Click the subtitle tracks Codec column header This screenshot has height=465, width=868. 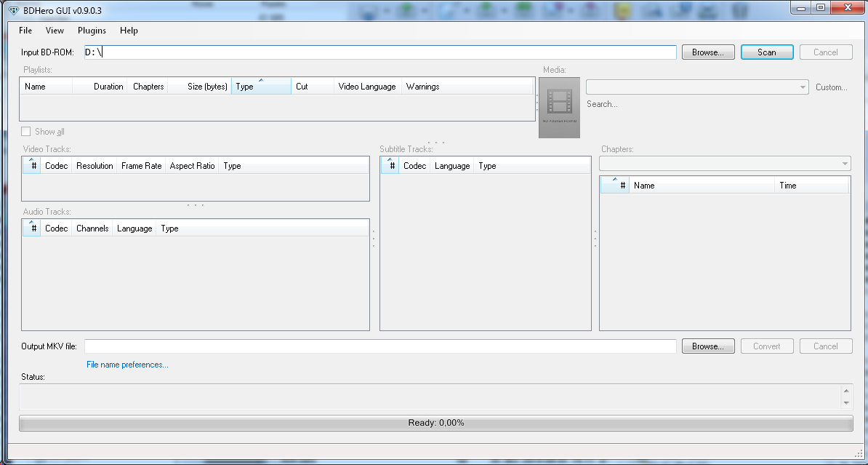(x=414, y=166)
